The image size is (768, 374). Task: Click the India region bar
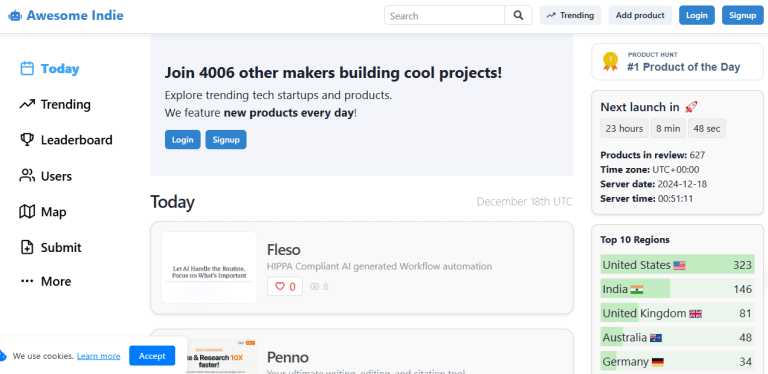point(677,289)
